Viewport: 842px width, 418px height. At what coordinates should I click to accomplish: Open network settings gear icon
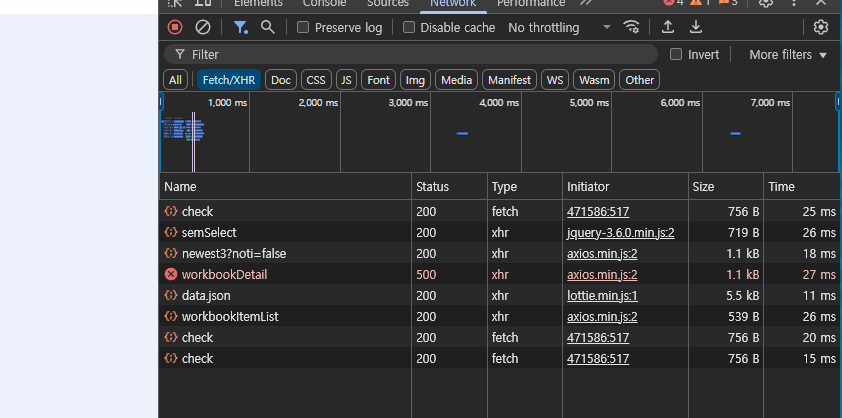pyautogui.click(x=821, y=27)
